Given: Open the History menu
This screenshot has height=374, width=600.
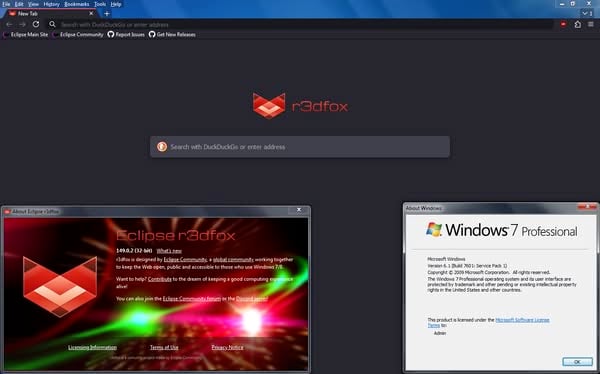Looking at the screenshot, I should coord(51,4).
